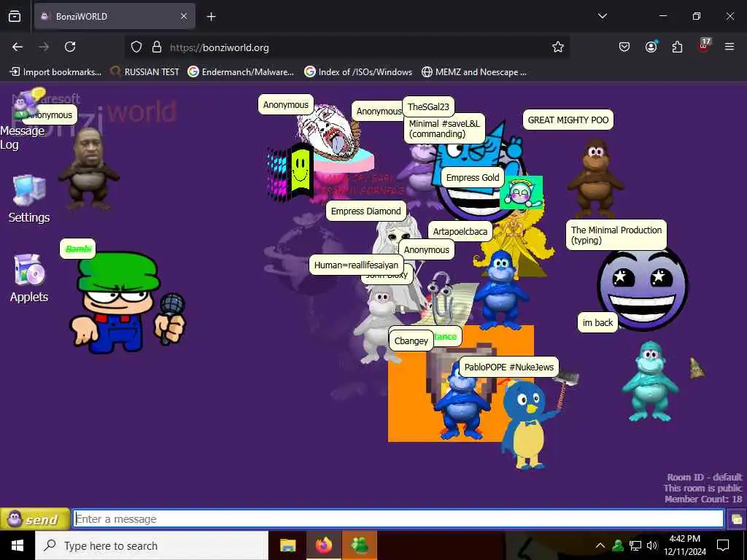Open the Applets desktop icon
This screenshot has width=747, height=560.
pos(29,279)
